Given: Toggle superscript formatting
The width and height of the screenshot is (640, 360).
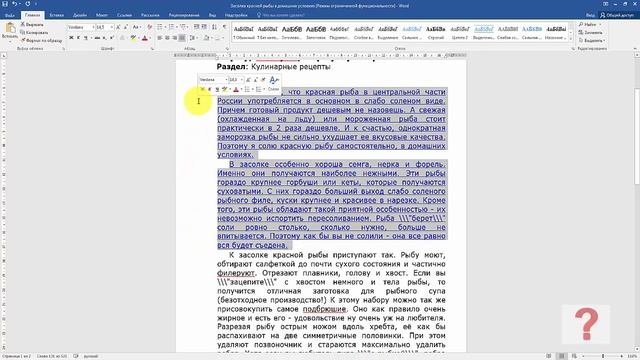Looking at the screenshot, I should click(111, 38).
